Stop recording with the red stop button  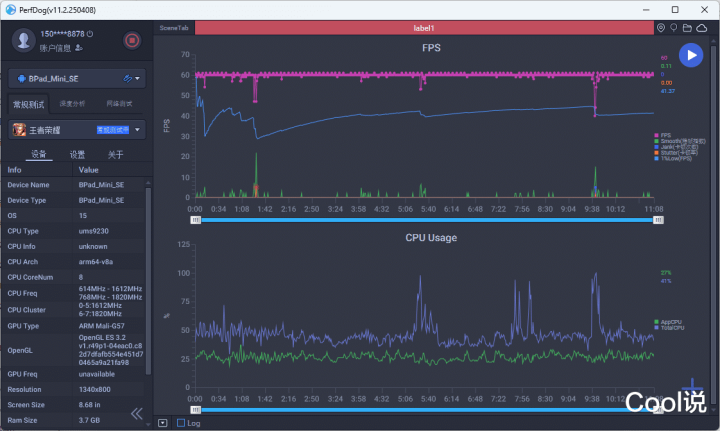point(132,40)
